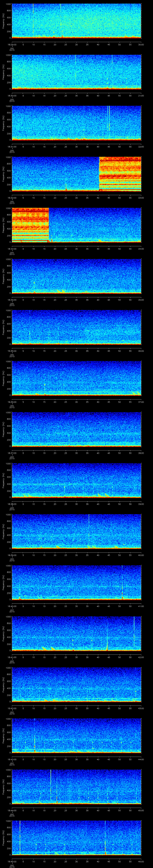Click the '18:40:00' start time label
Screen dimensions: 153x868
click(x=12, y=606)
